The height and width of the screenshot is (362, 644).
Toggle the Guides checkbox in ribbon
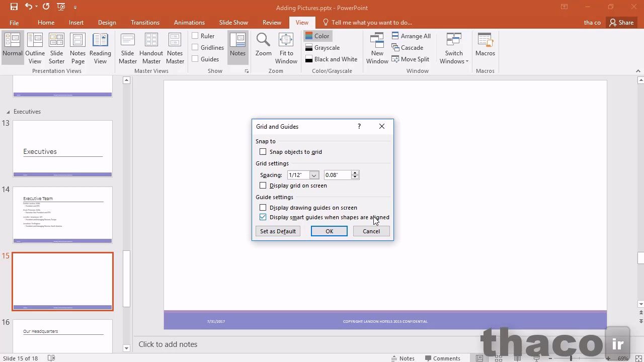(x=195, y=59)
